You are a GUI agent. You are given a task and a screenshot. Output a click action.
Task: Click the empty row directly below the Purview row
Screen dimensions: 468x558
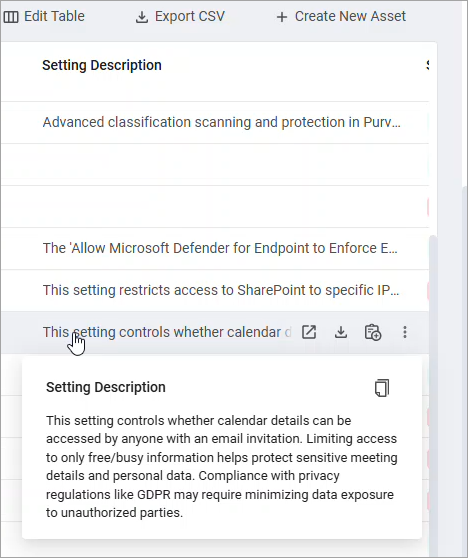[x=215, y=164]
